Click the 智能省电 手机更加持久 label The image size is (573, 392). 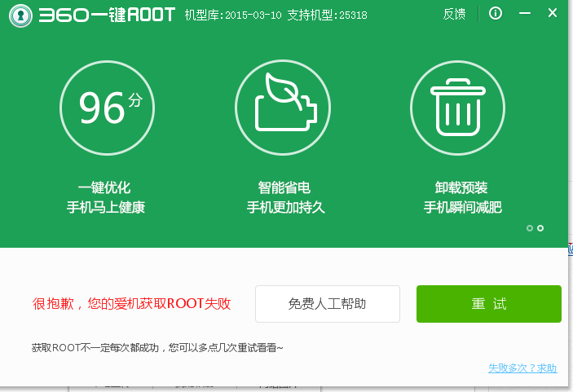(285, 197)
